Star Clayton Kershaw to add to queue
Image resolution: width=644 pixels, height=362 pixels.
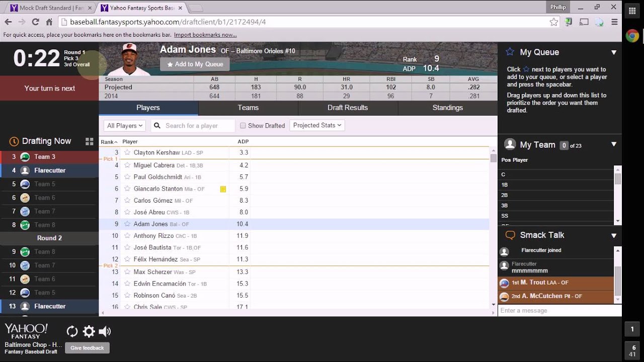(127, 152)
